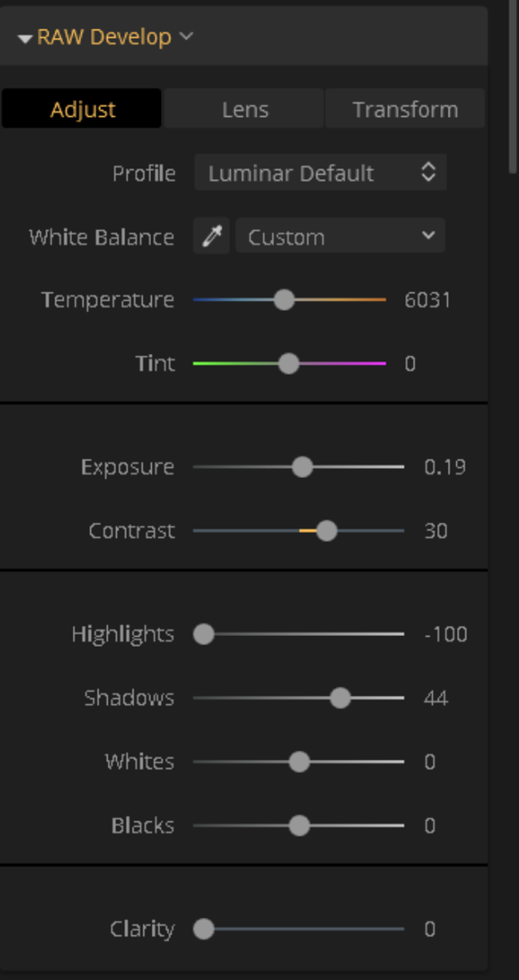Switch to the Adjust tab
The image size is (519, 980).
coord(82,109)
